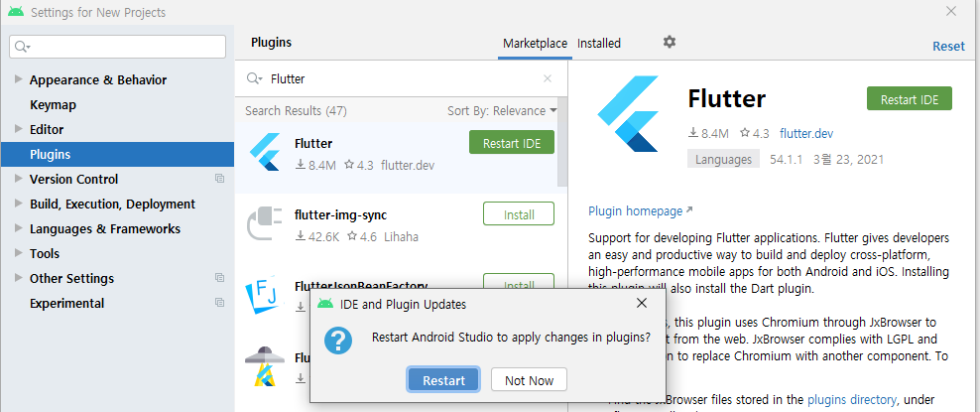Click the Search Results (47) label

(x=296, y=111)
